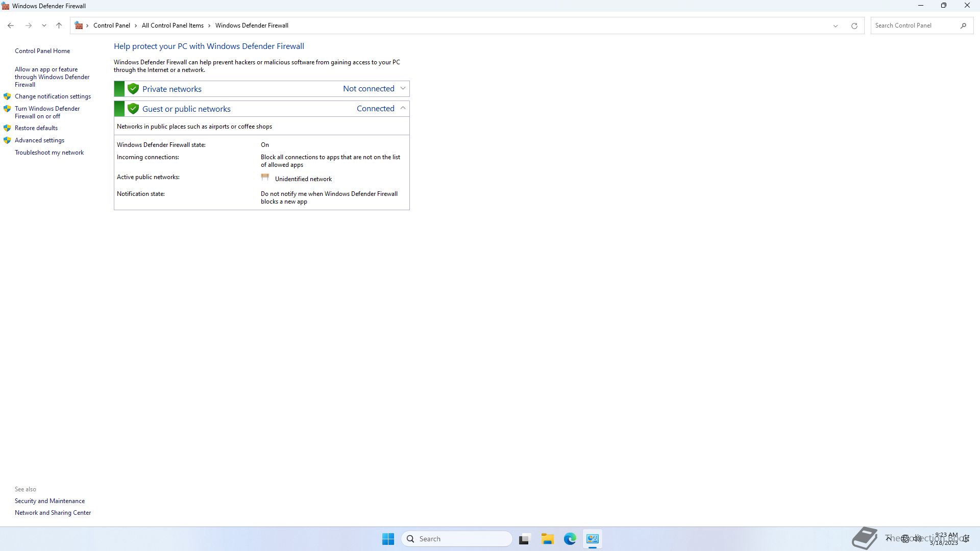The height and width of the screenshot is (551, 980).
Task: Open the recent locations dropdown arrow
Action: tap(44, 26)
